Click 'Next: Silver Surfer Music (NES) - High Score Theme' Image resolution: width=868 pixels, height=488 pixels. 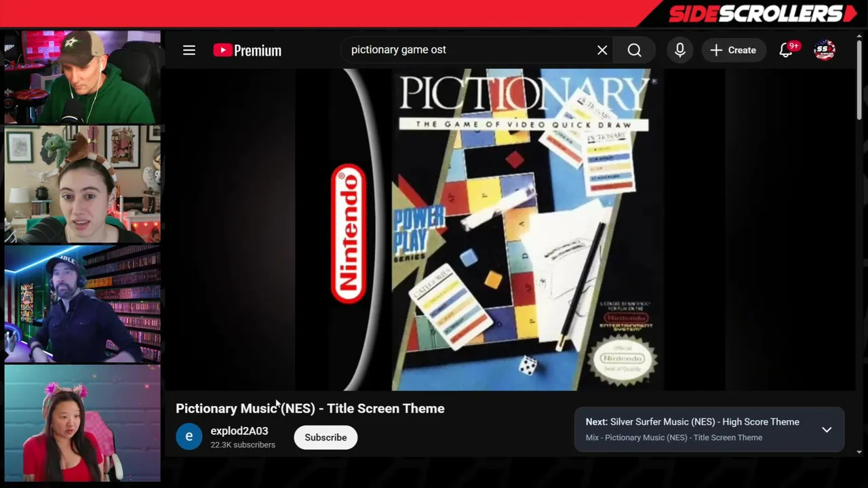[x=692, y=422]
